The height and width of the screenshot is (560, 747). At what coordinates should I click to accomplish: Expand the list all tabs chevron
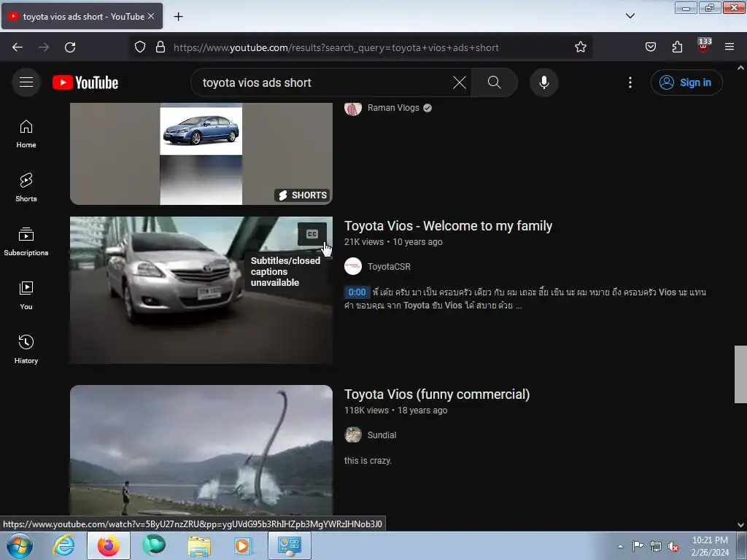pos(630,16)
